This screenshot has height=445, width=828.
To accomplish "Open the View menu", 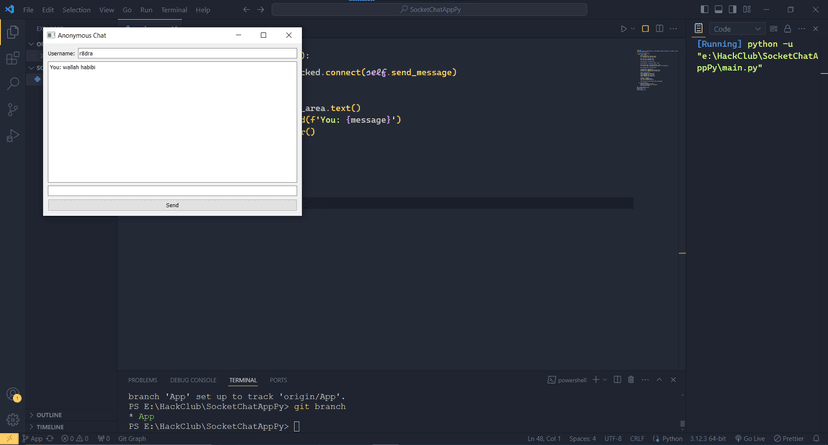I will [107, 10].
